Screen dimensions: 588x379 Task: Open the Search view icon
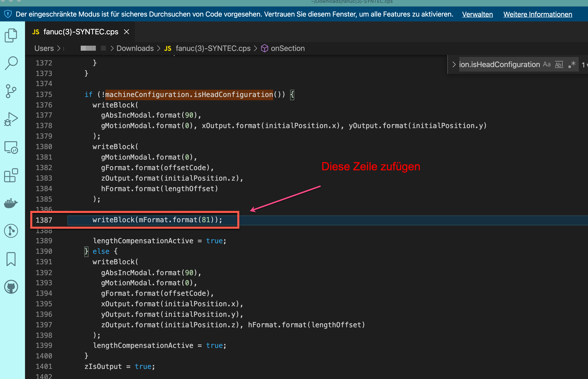(x=11, y=63)
